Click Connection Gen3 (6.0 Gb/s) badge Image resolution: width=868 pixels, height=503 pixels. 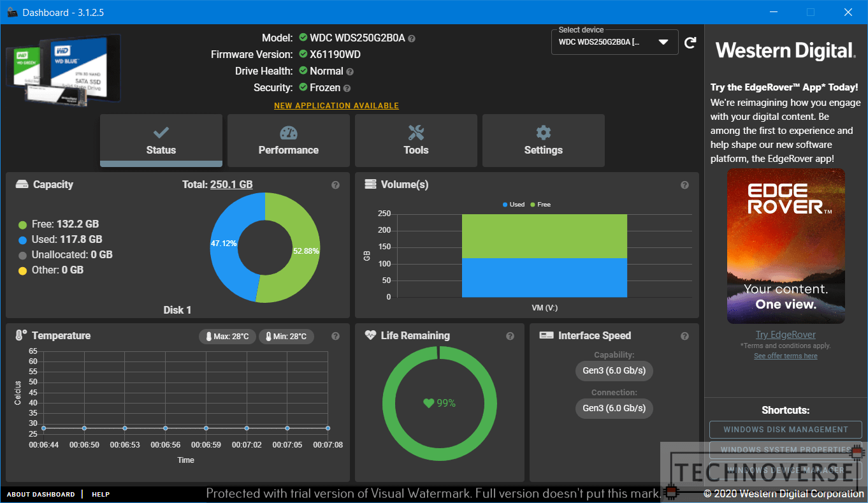pos(614,408)
